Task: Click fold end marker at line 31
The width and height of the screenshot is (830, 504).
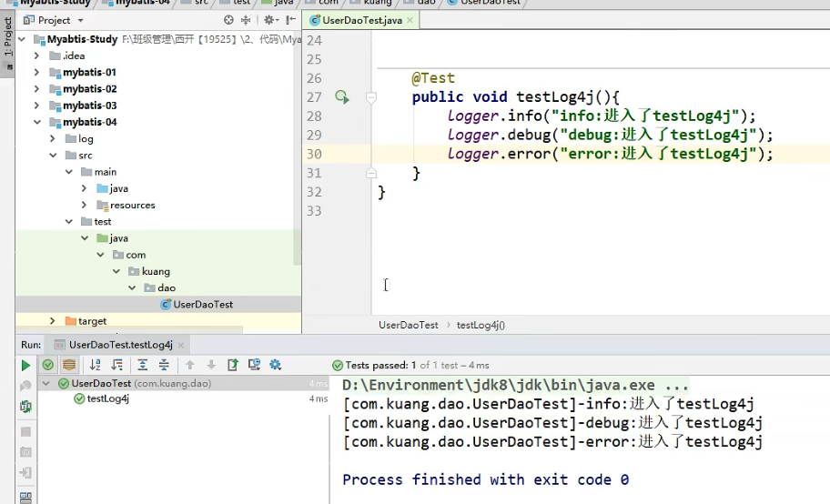Action: click(371, 173)
